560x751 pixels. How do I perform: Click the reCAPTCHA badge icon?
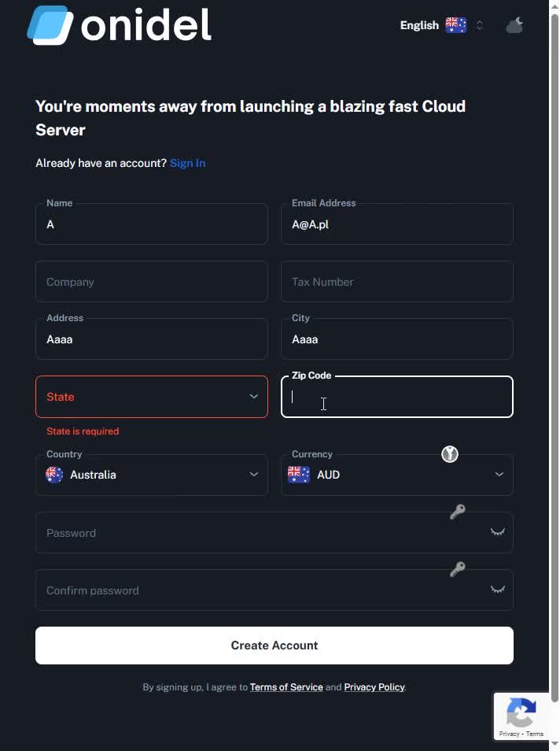click(x=521, y=715)
